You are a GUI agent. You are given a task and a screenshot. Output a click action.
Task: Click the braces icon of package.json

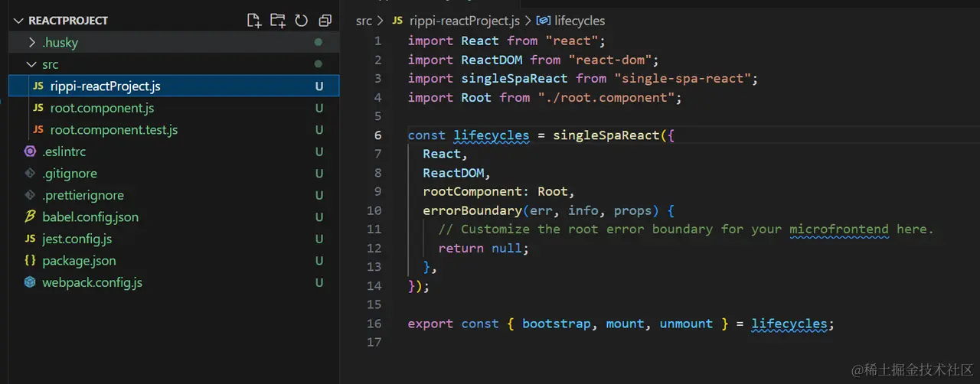point(30,261)
